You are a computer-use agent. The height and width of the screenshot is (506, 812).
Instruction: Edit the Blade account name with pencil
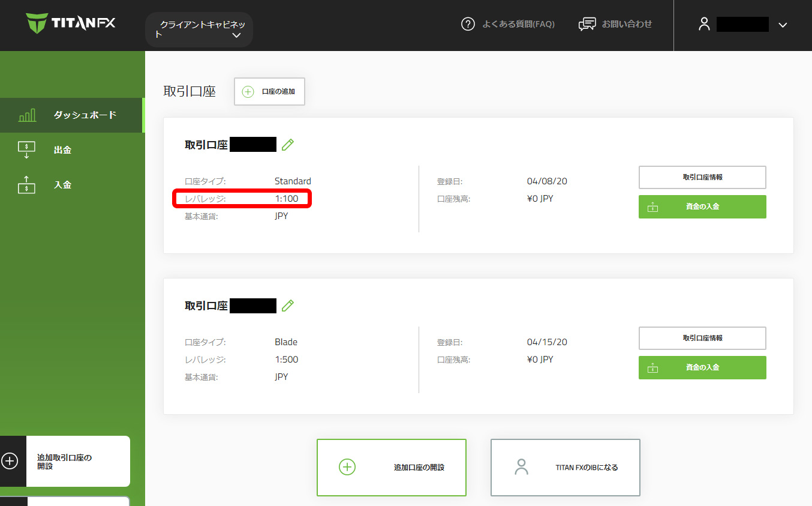tap(288, 306)
